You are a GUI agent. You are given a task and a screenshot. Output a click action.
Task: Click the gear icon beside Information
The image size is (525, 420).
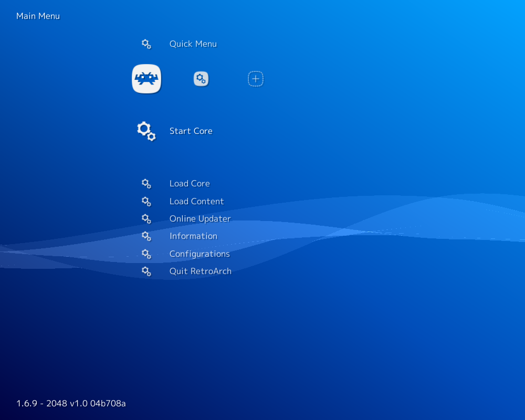point(146,236)
